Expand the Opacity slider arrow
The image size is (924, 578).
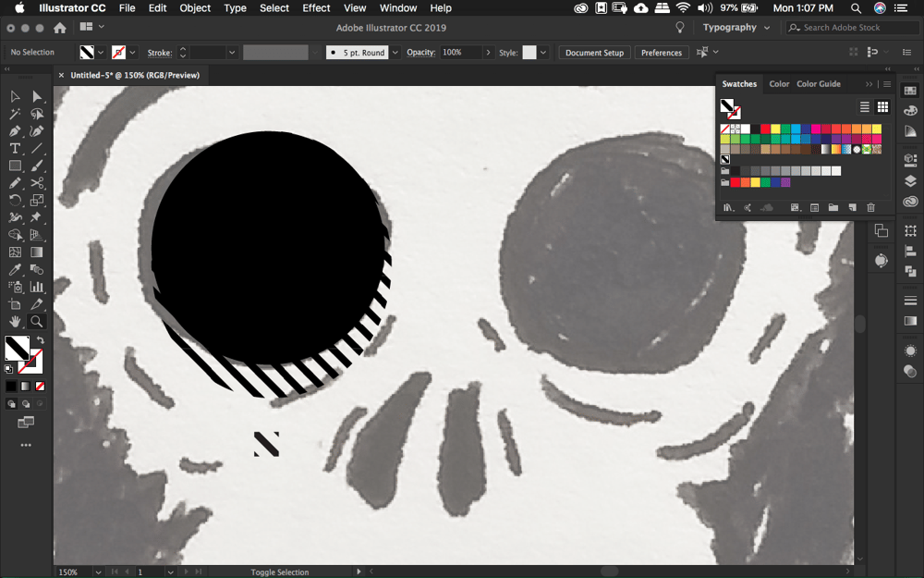point(488,53)
